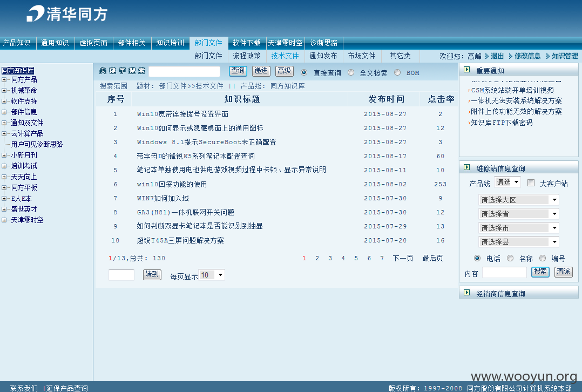
Task: Check the 大客户站 checkbox
Action: pyautogui.click(x=531, y=183)
